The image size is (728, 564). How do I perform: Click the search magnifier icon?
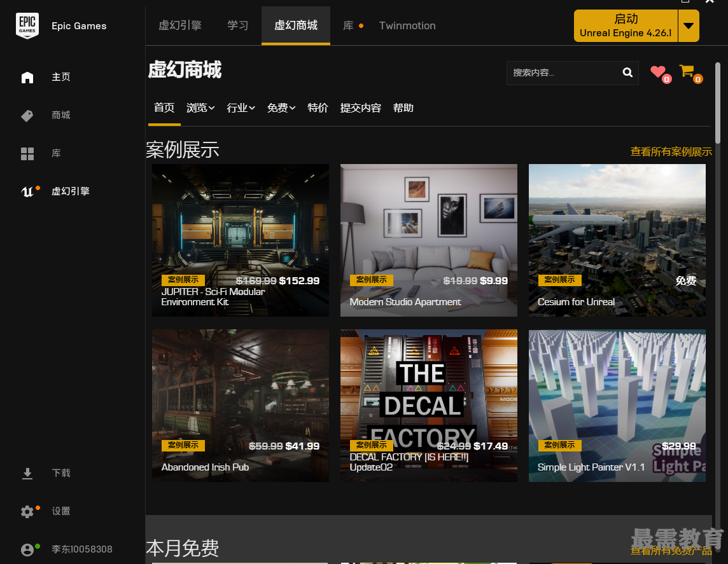click(x=627, y=72)
